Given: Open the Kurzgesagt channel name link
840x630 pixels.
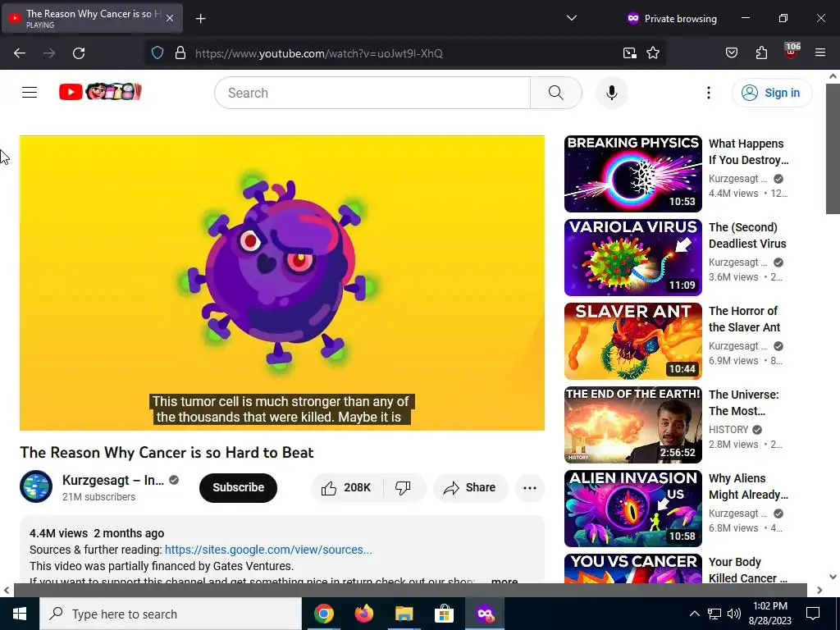Looking at the screenshot, I should click(113, 480).
